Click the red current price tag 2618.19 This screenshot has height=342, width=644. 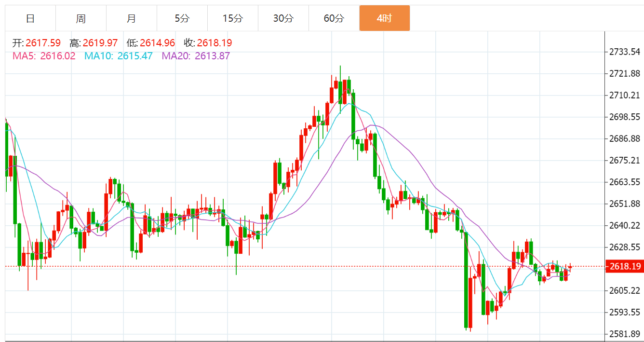point(625,266)
